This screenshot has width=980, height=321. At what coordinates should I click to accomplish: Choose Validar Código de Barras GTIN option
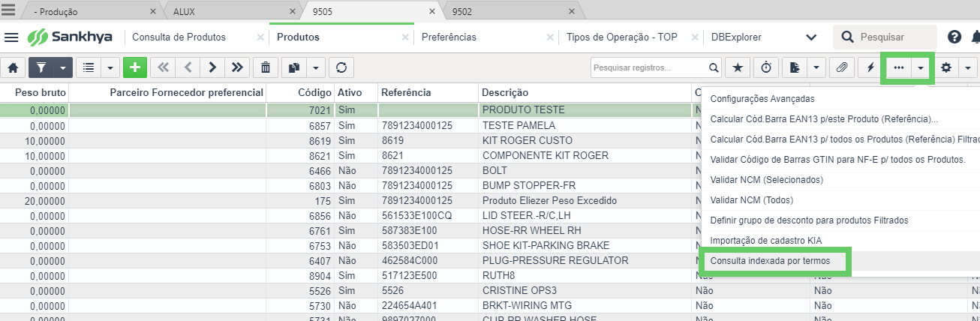(x=837, y=160)
